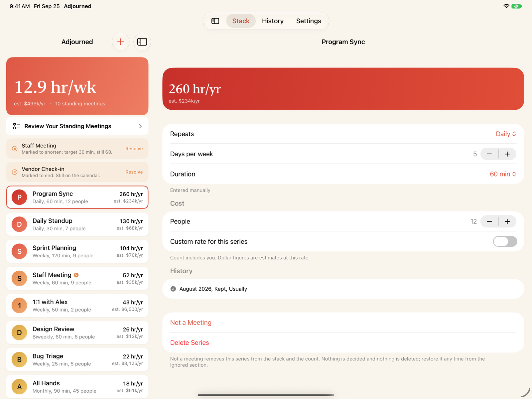Click orange badge next to Staff Meeting title

tap(76, 275)
